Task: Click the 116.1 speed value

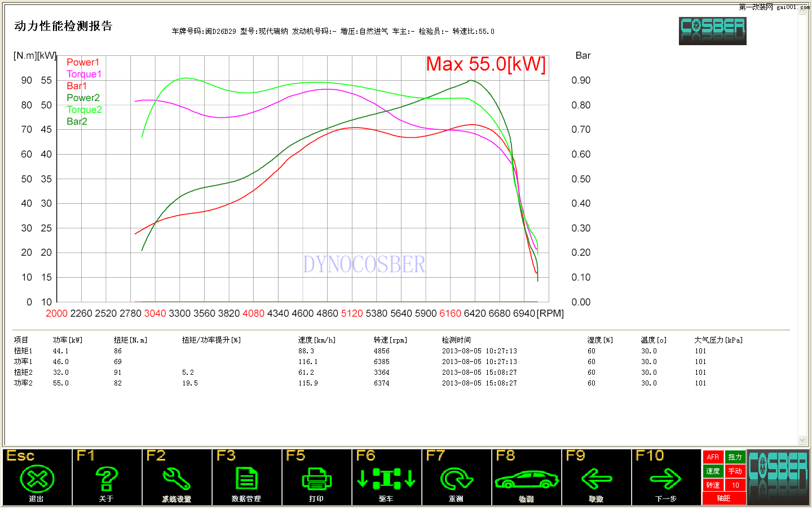Action: tap(308, 362)
